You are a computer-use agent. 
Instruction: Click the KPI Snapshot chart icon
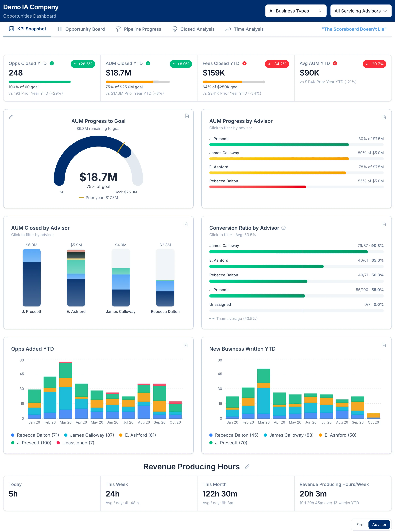coord(12,29)
